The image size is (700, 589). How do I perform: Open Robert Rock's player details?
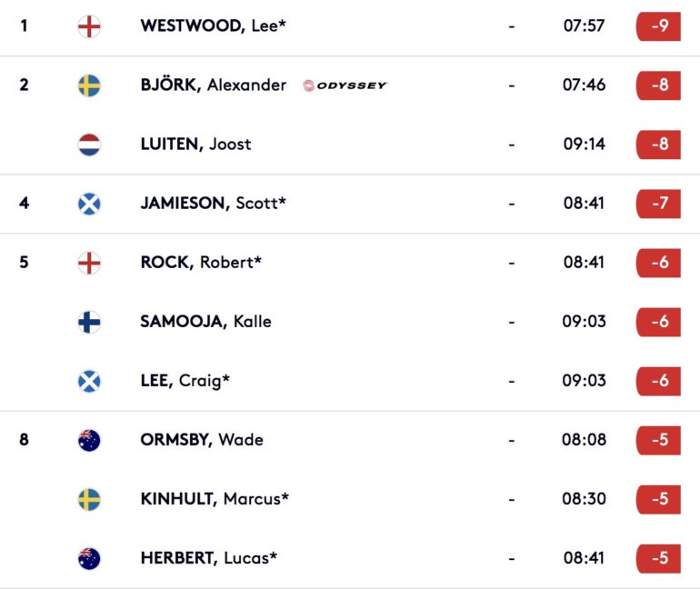pos(201,263)
